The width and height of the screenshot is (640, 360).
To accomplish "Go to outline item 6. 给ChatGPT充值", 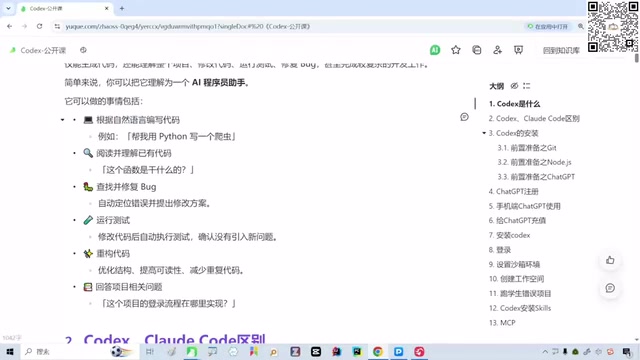I will (x=517, y=220).
